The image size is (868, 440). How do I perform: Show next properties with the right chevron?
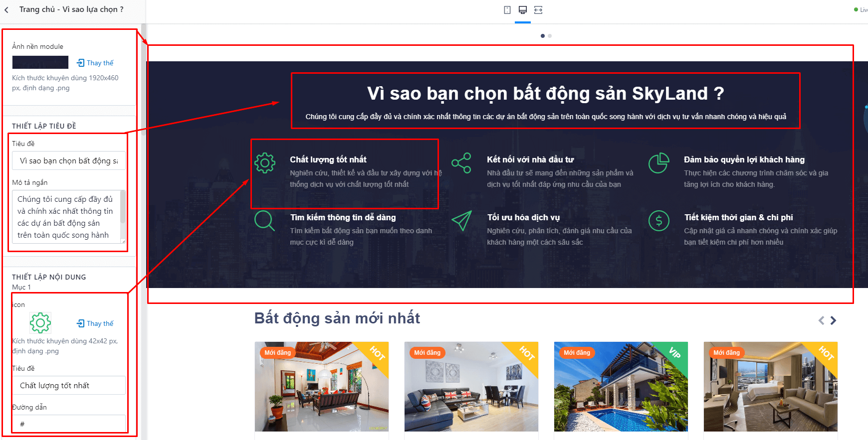point(833,320)
